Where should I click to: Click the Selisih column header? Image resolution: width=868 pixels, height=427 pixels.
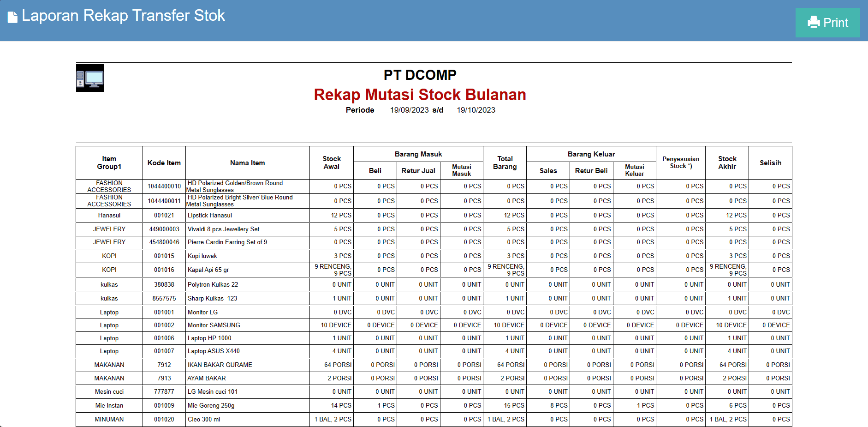[x=770, y=162]
